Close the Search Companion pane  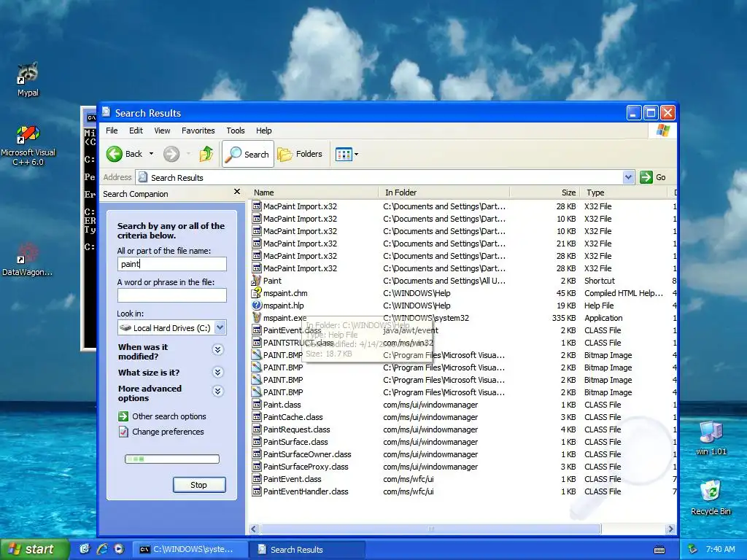pos(237,192)
